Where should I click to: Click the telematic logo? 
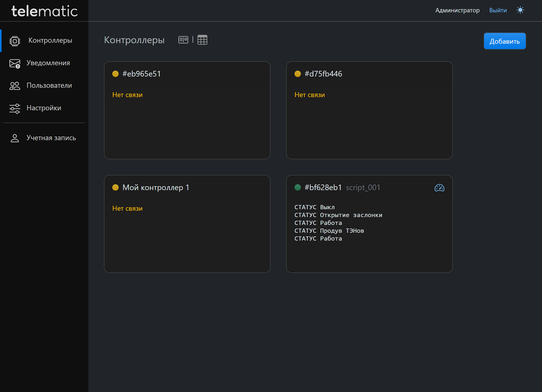44,11
